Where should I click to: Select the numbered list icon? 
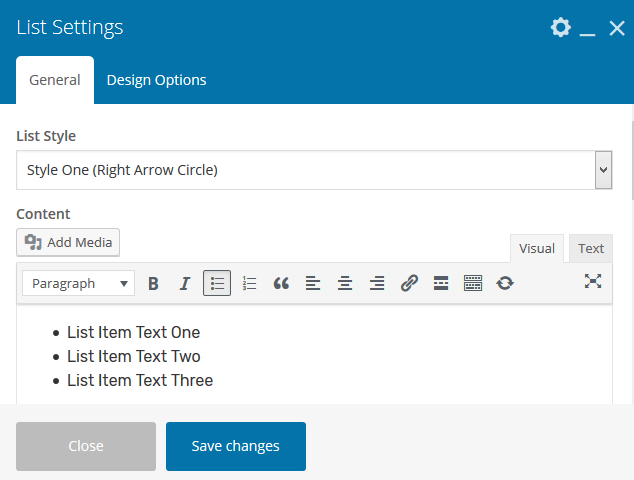249,284
